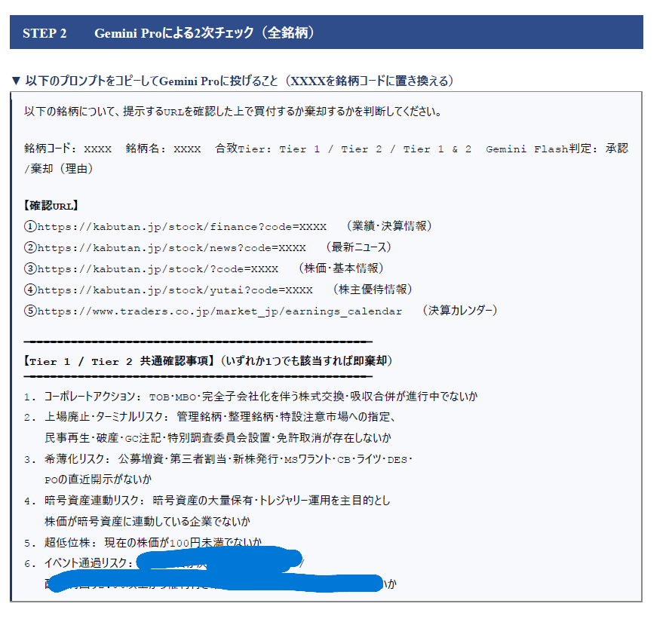Screen dimensions: 672x619
Task: Click the 民事再生・破産・GC注記 line
Action: coord(218,438)
